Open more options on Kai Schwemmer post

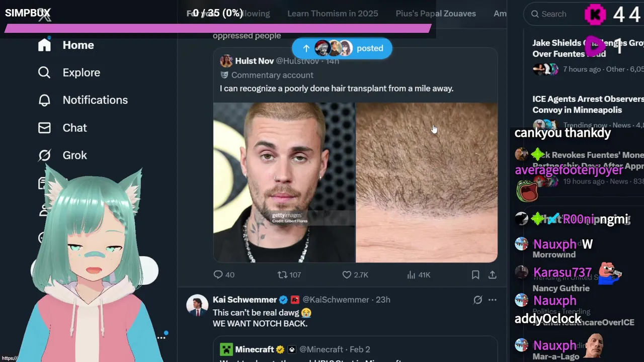pos(493,300)
